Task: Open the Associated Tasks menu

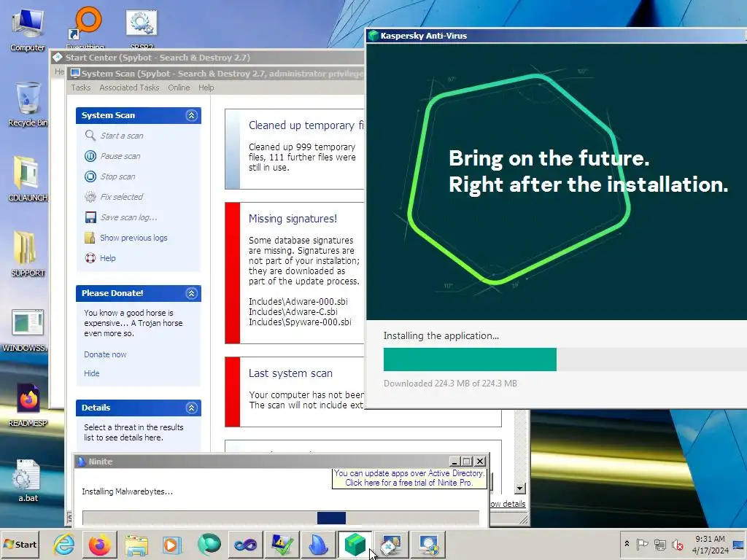Action: point(129,87)
